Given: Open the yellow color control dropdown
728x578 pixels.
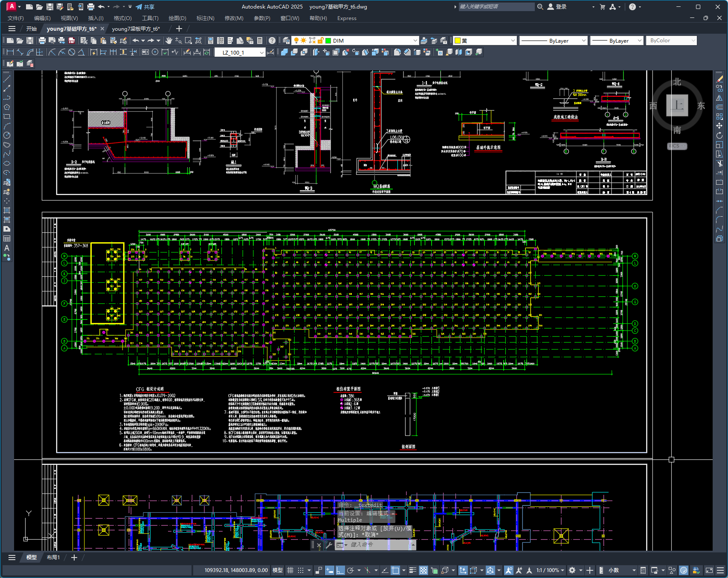Looking at the screenshot, I should click(x=513, y=41).
